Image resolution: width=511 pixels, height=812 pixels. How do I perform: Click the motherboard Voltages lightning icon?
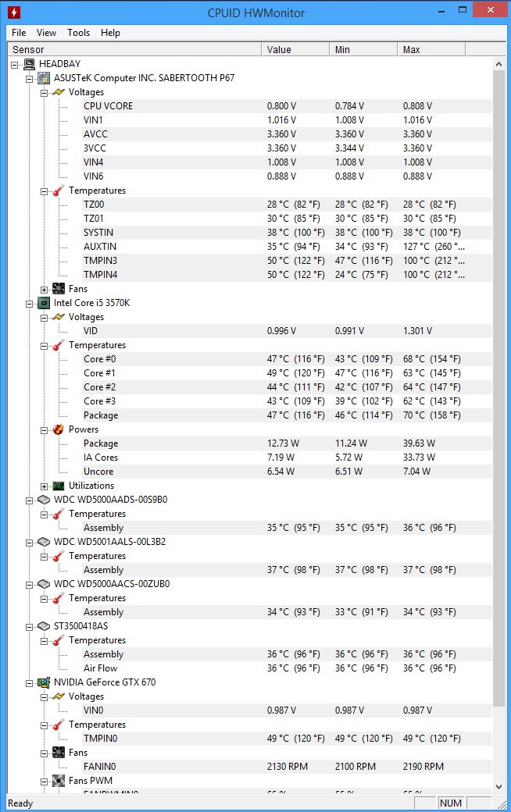[x=59, y=92]
